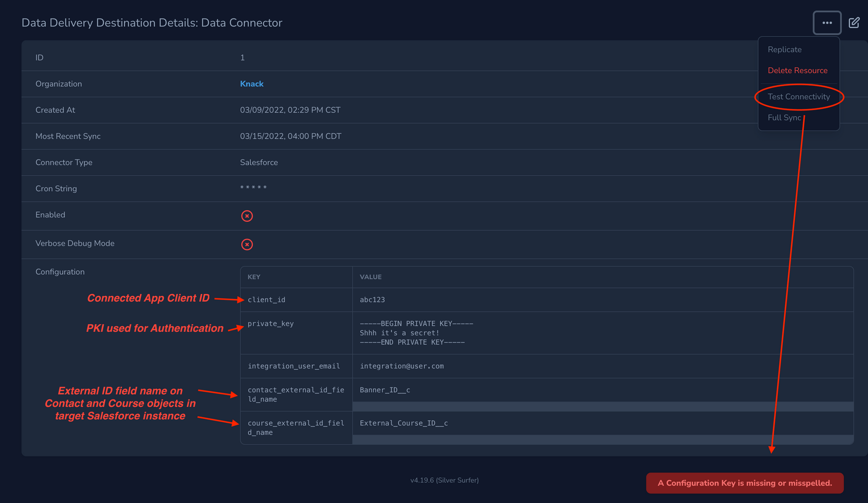Open the Knack organization link
Image resolution: width=868 pixels, height=503 pixels.
251,84
